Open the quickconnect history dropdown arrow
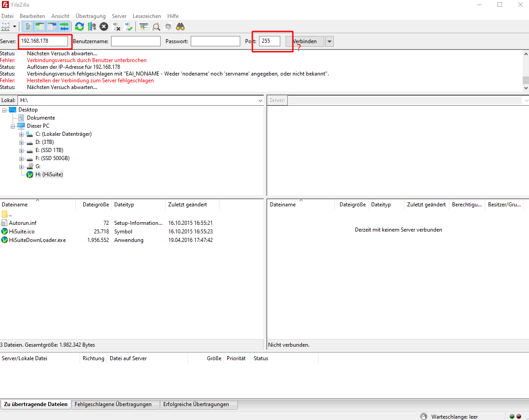The width and height of the screenshot is (529, 420). pos(329,41)
